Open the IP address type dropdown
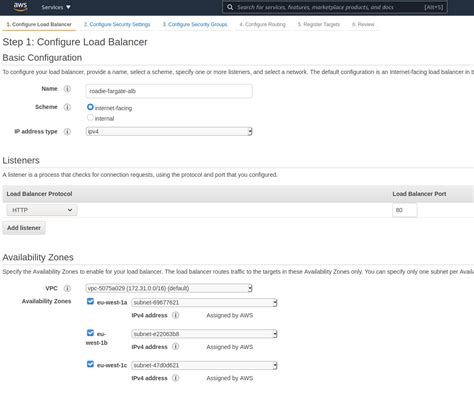This screenshot has width=474, height=406. pos(169,131)
